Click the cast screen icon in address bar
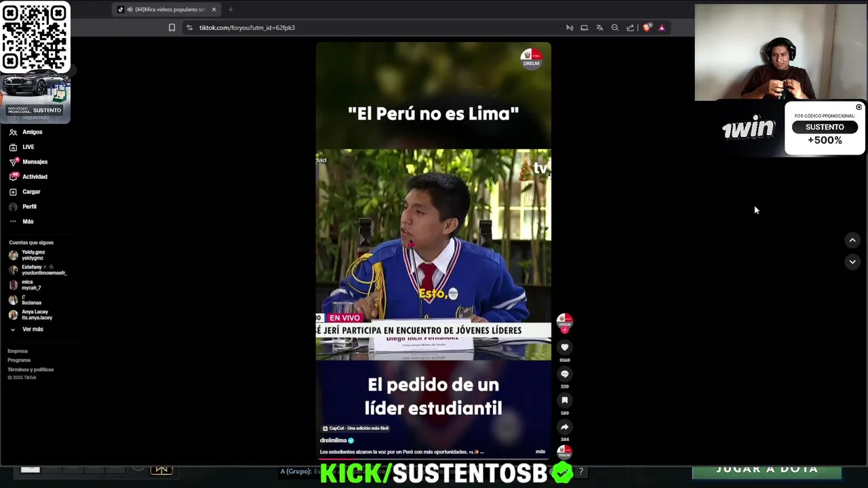 pos(584,28)
